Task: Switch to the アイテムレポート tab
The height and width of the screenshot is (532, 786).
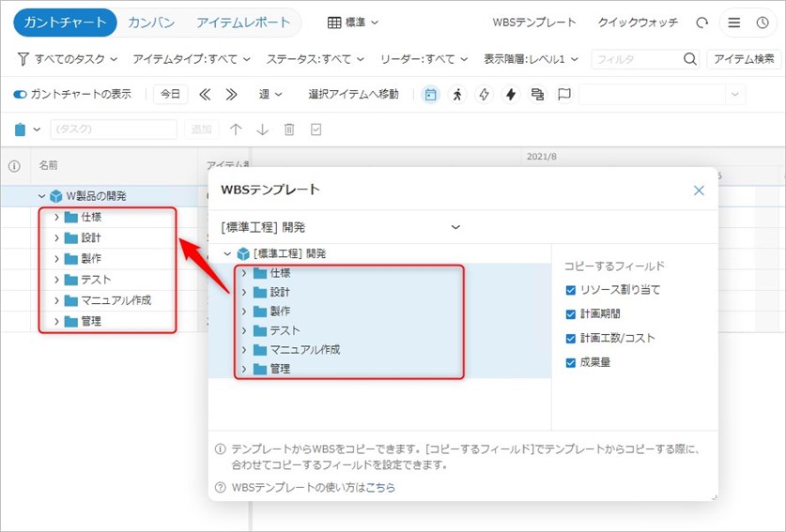Action: (243, 23)
